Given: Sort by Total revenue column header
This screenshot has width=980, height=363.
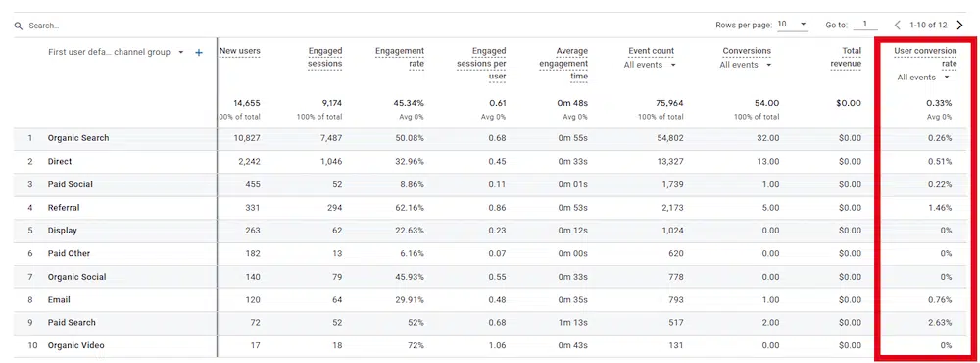Looking at the screenshot, I should [x=846, y=58].
